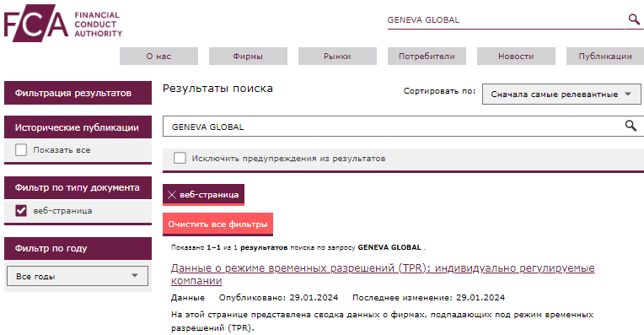Open the О нас menu
The height and width of the screenshot is (335, 644).
(x=158, y=57)
